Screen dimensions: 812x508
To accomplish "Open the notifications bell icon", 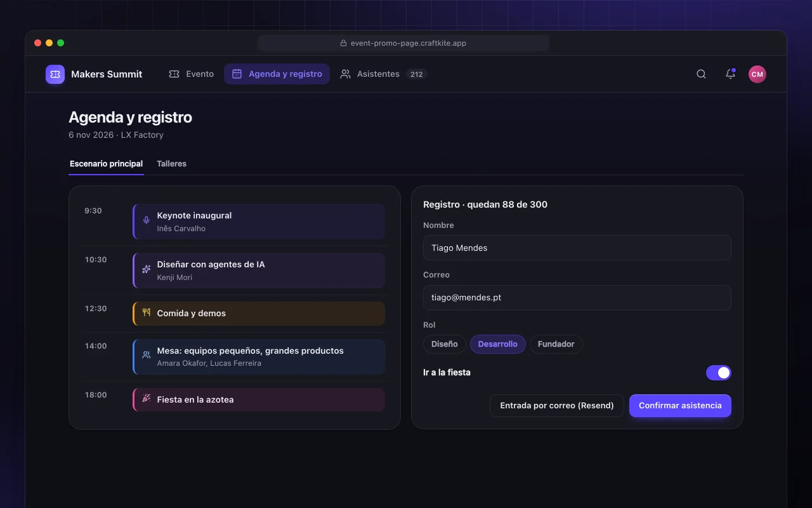I will [x=730, y=74].
